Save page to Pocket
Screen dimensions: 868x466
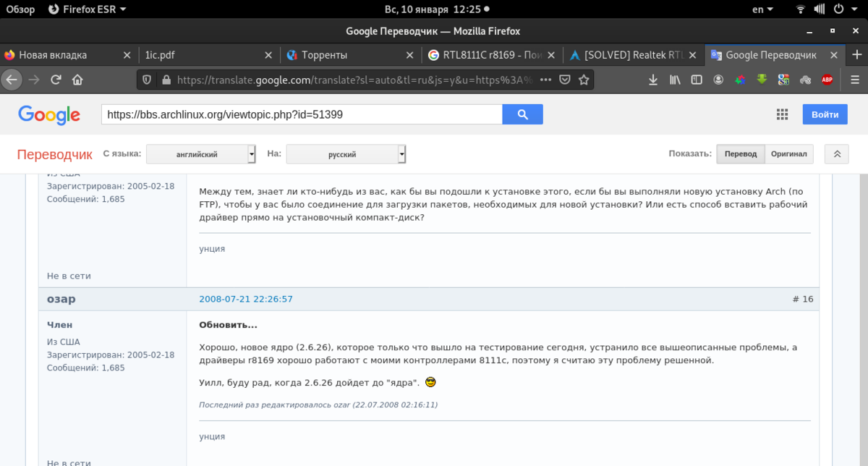(x=566, y=80)
